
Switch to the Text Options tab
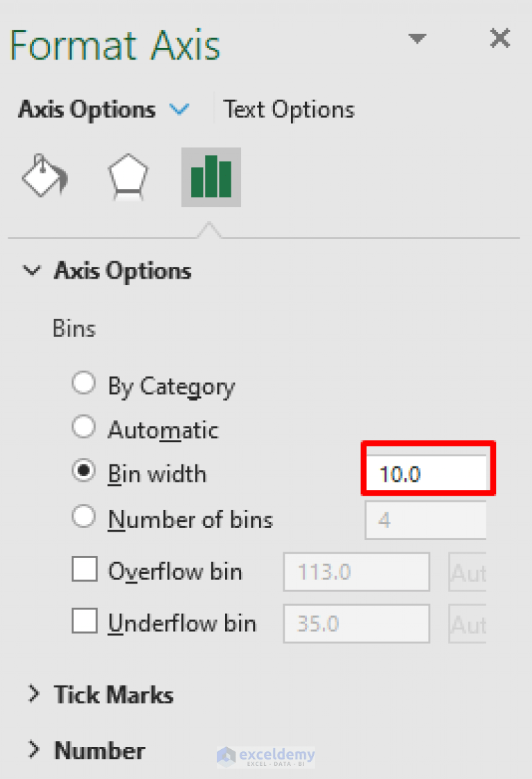pyautogui.click(x=289, y=109)
